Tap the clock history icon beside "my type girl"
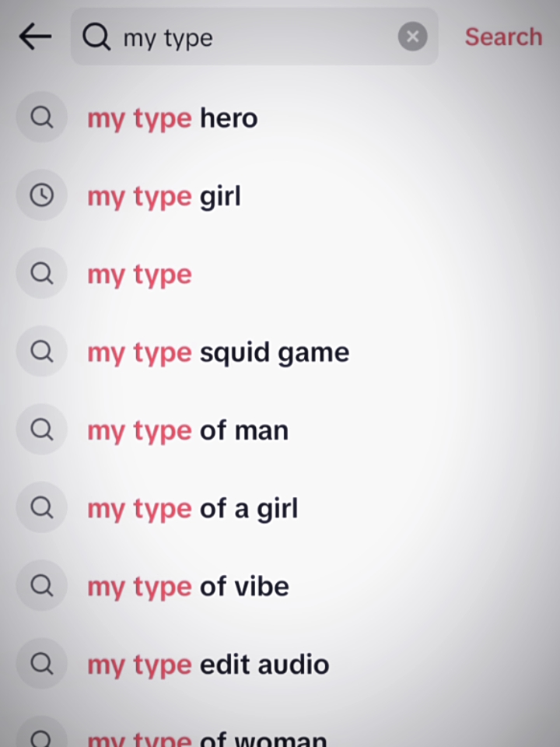This screenshot has height=747, width=560. 41,195
